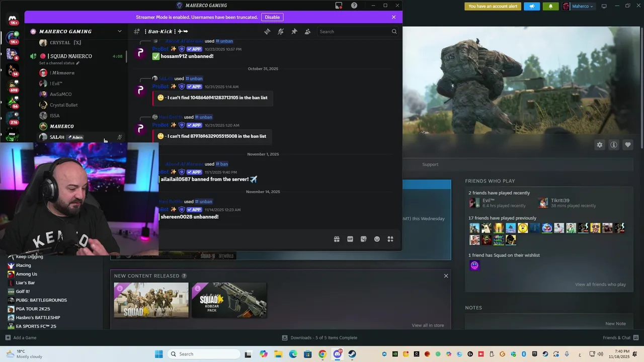Open Steam announcements megaphone button
644x362 pixels.
(531, 7)
